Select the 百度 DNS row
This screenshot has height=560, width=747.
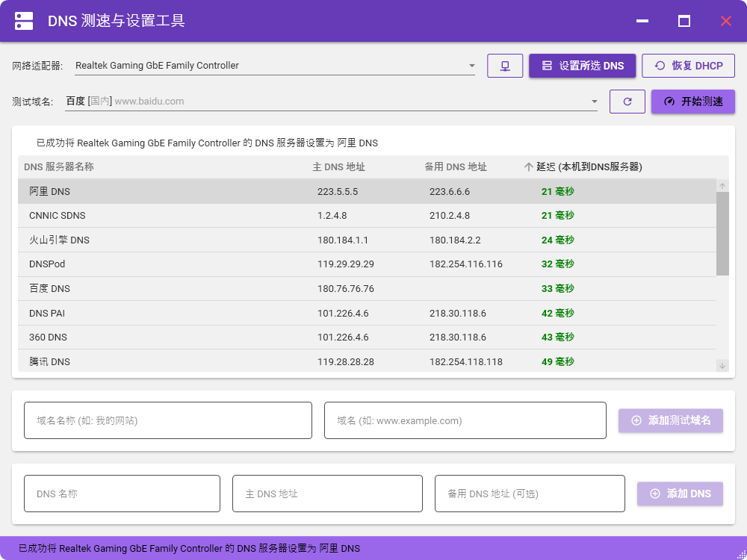[367, 288]
